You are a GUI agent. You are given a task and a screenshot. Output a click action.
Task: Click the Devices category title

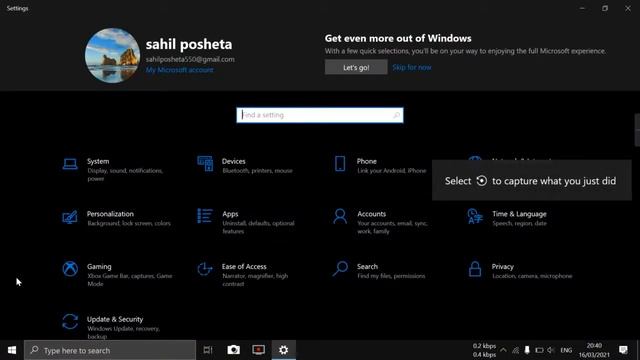point(233,161)
